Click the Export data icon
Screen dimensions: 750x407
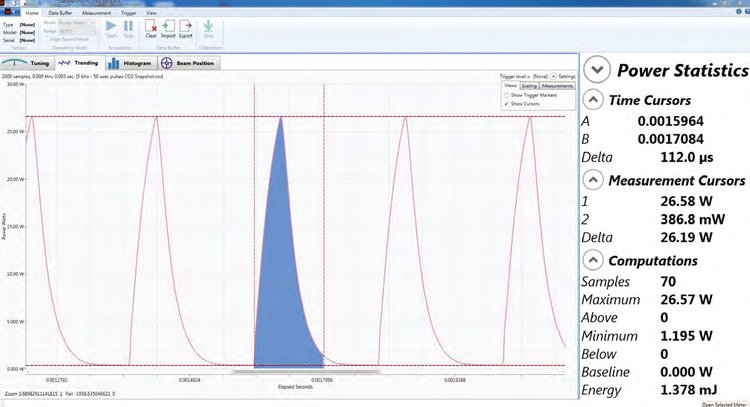click(186, 29)
